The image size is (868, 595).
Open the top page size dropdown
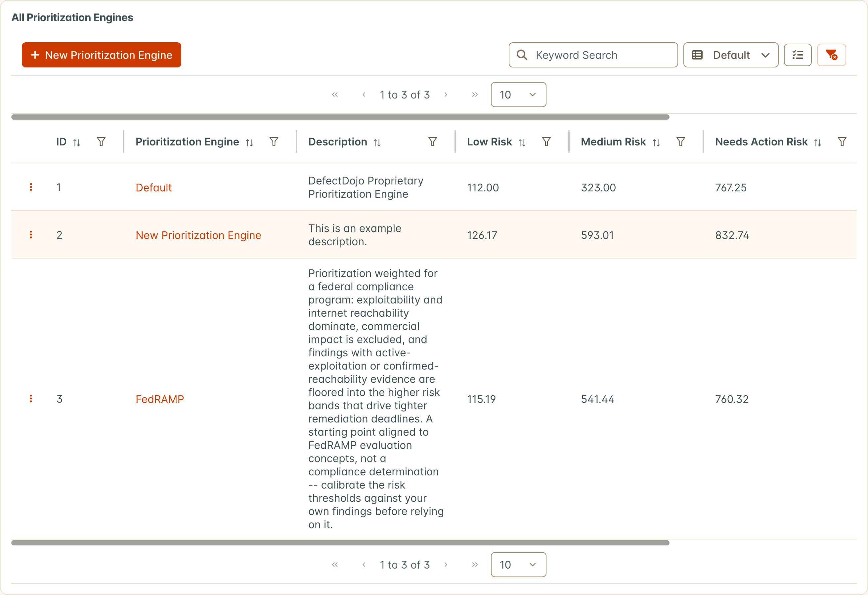tap(518, 95)
